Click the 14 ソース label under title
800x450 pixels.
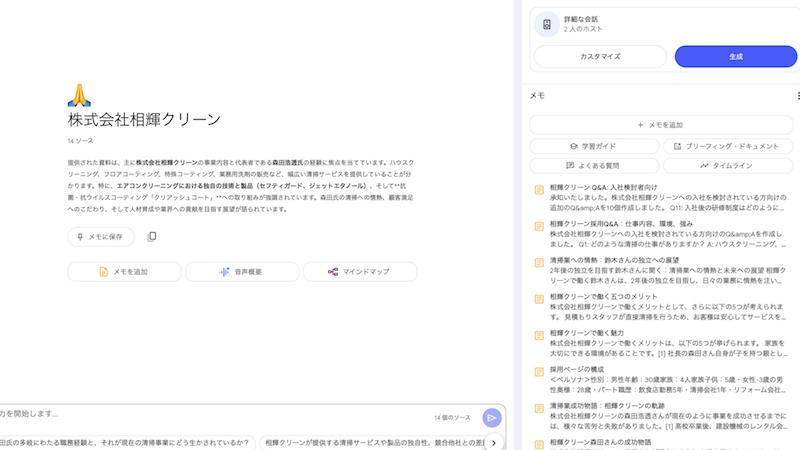coord(81,140)
